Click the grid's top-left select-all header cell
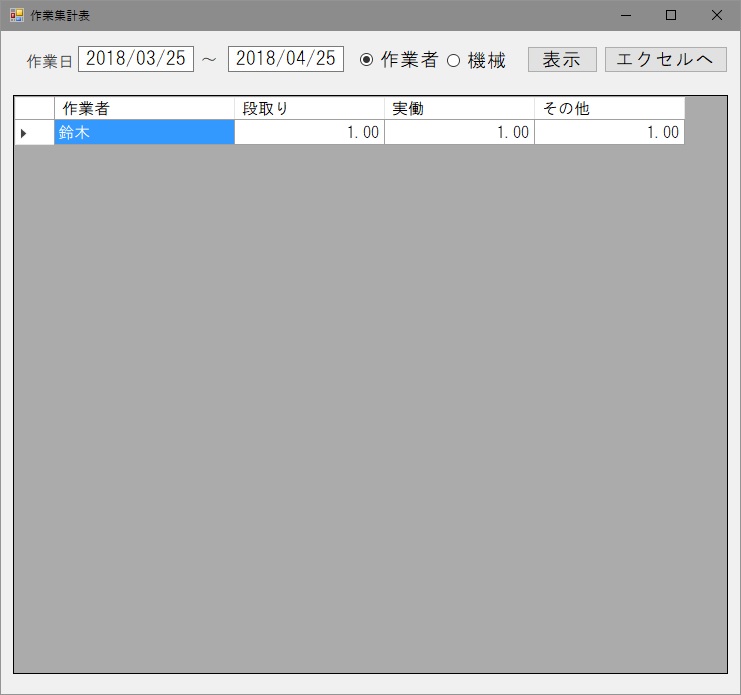The height and width of the screenshot is (695, 741). pyautogui.click(x=34, y=108)
